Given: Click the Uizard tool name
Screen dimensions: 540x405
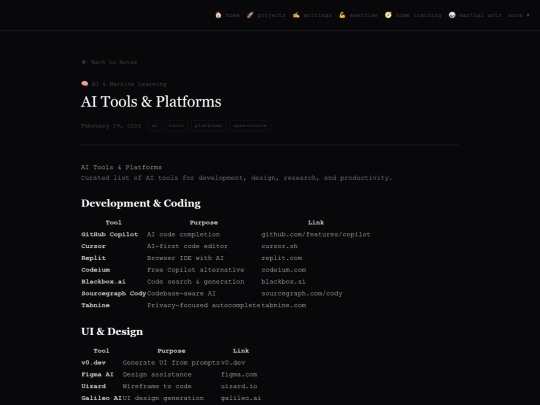Looking at the screenshot, I should (93, 386).
